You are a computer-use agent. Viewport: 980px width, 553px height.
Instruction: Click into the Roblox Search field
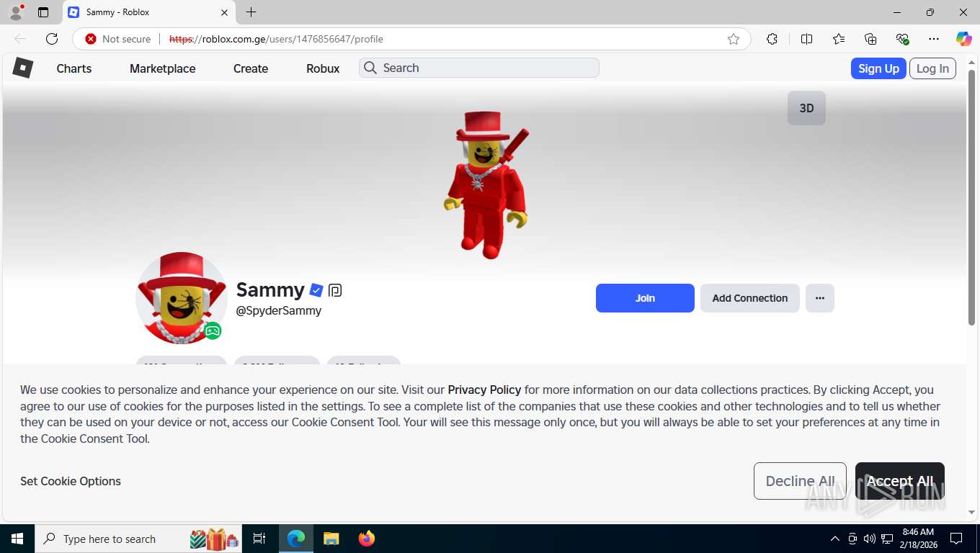(x=479, y=68)
